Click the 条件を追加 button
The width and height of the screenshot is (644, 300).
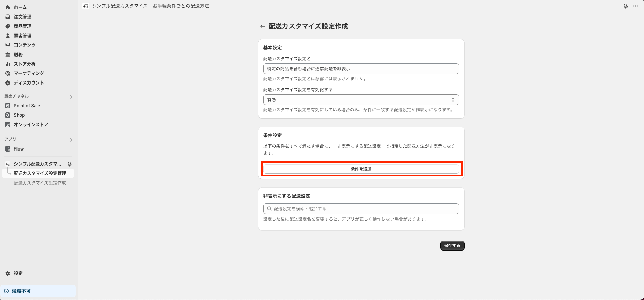pyautogui.click(x=361, y=169)
